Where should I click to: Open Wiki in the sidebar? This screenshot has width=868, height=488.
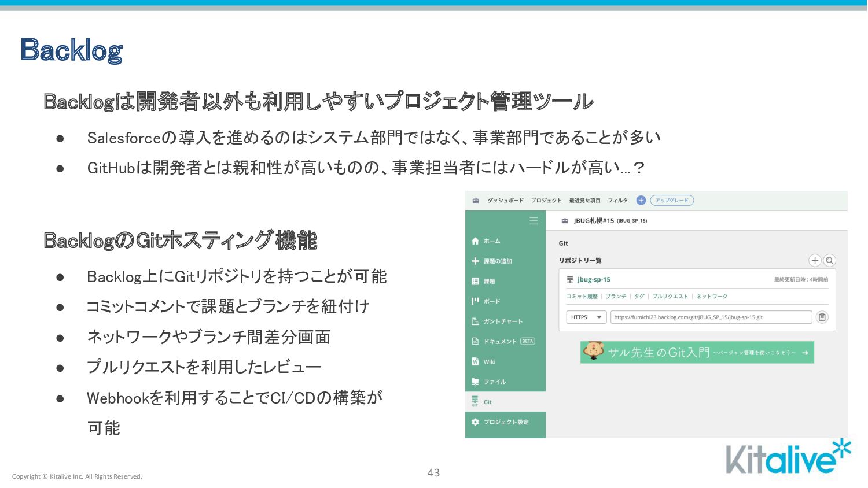coord(506,362)
